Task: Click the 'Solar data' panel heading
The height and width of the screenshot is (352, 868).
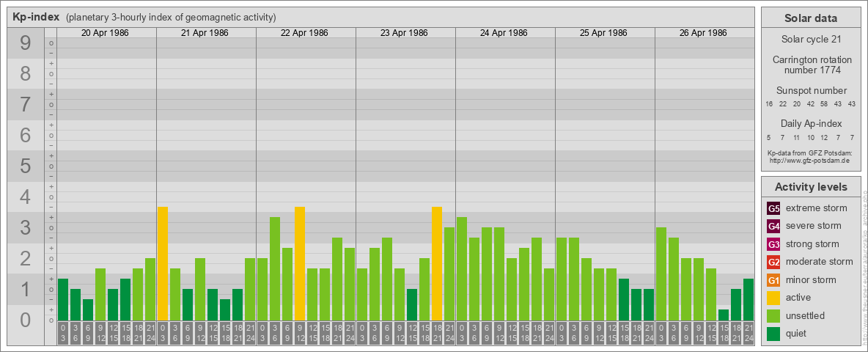Action: 811,18
